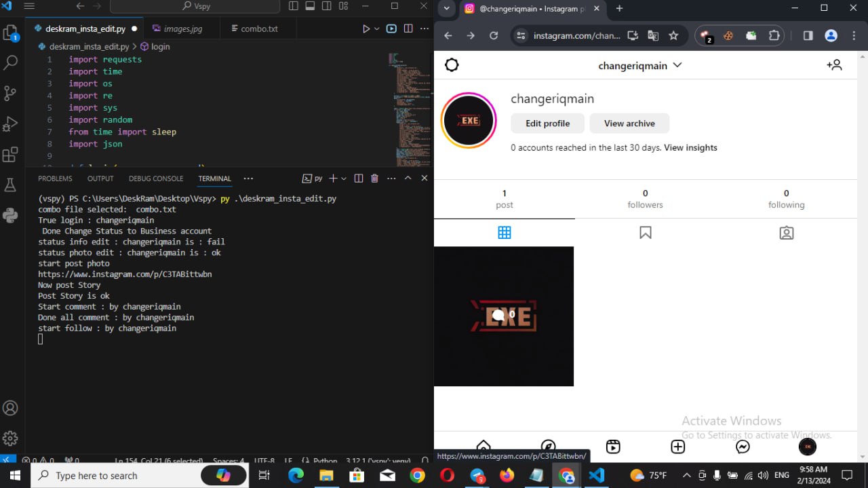Toggle VS Code bottom panel visibility

[310, 6]
